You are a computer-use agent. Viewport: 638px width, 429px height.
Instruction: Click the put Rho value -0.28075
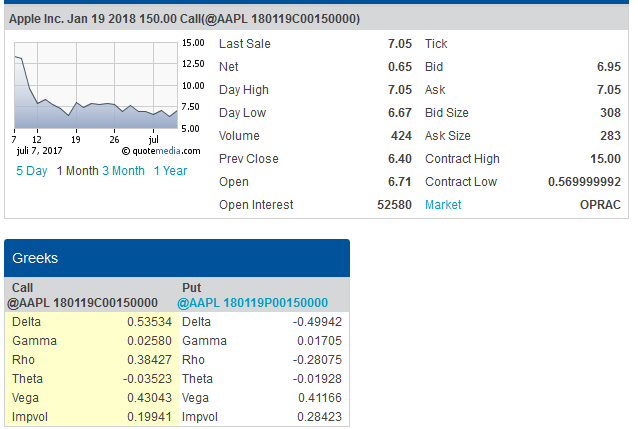pos(317,360)
